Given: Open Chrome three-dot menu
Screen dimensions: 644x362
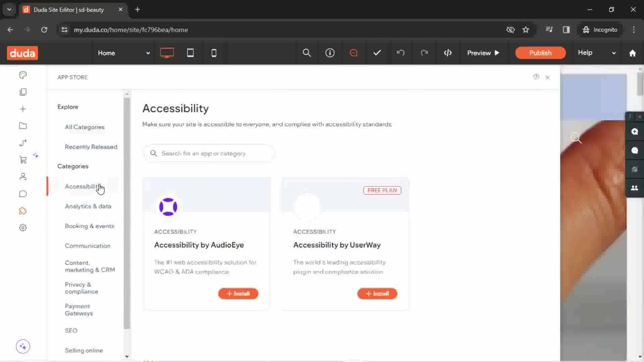Looking at the screenshot, I should coord(634,30).
